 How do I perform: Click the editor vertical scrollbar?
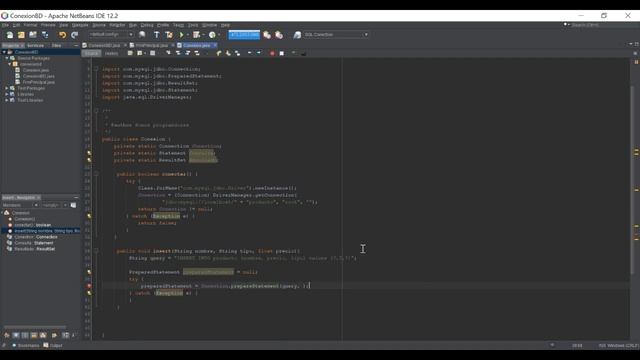point(631,180)
